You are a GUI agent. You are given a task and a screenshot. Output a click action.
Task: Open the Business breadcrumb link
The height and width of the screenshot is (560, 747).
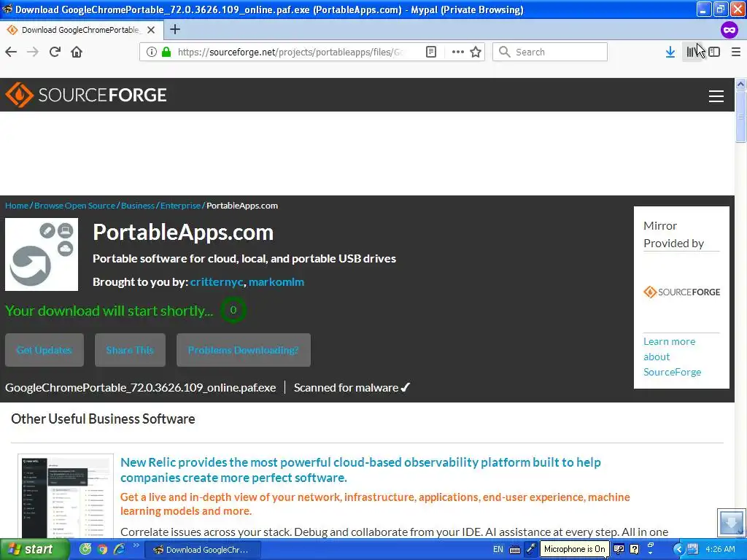click(138, 206)
